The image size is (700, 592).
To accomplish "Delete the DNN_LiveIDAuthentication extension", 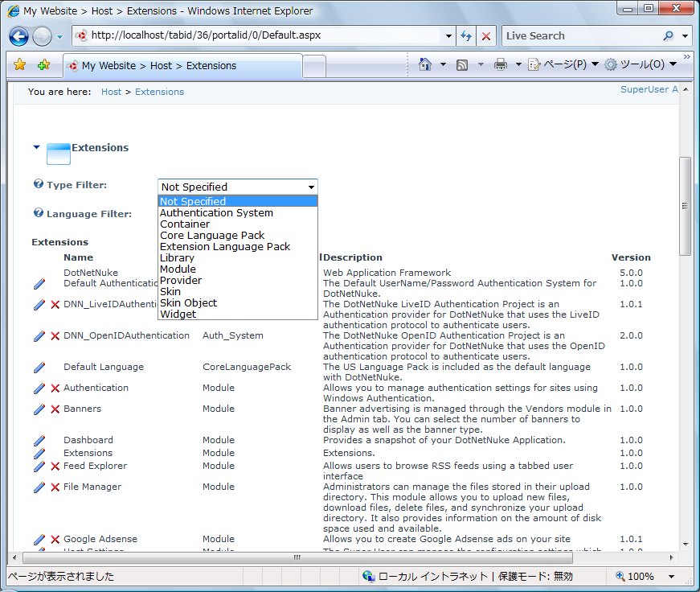I will tap(55, 305).
